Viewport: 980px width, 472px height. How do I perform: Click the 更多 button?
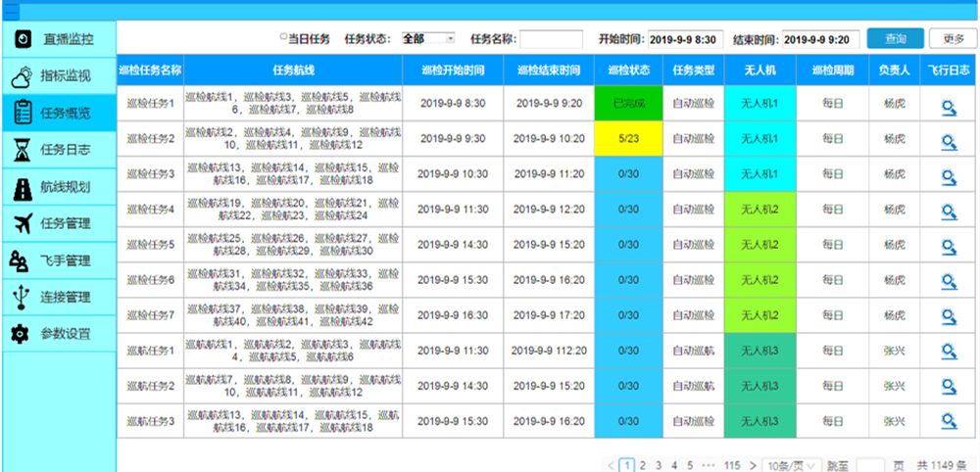(953, 39)
